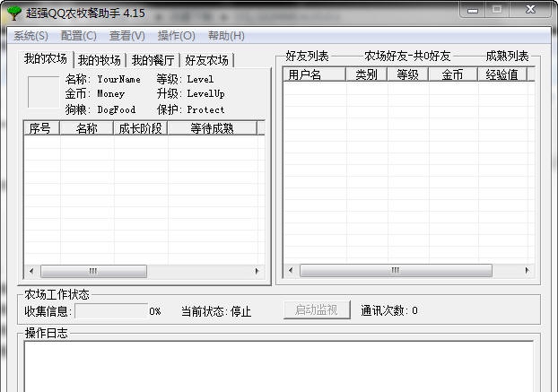Switch to the 我的牧场 tab
This screenshot has width=558, height=392.
pyautogui.click(x=100, y=60)
